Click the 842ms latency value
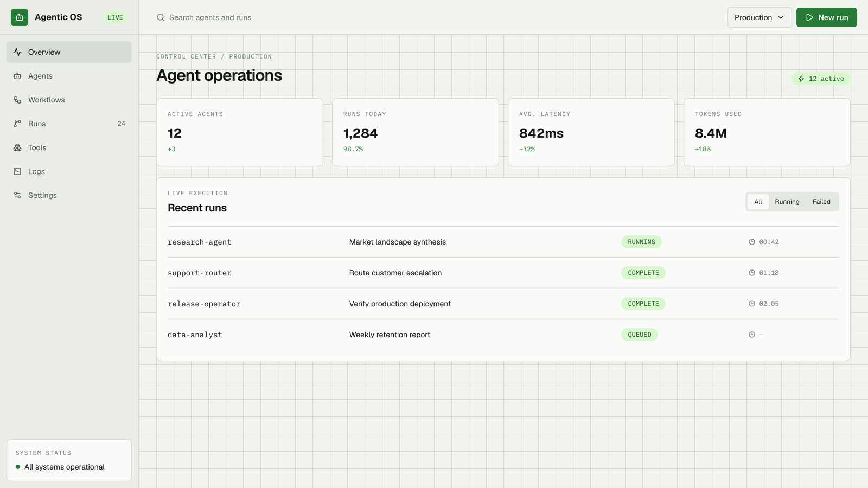 click(x=541, y=133)
